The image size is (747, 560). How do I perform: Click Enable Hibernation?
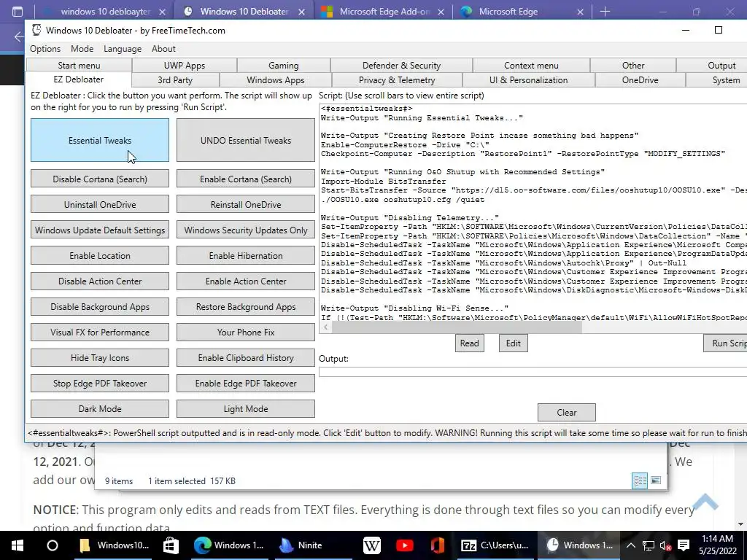click(x=245, y=256)
